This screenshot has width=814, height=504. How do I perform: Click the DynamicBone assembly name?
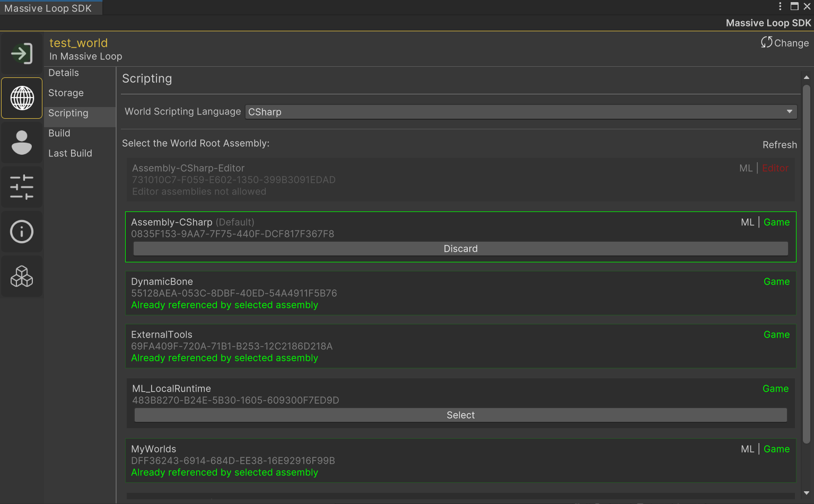point(162,281)
